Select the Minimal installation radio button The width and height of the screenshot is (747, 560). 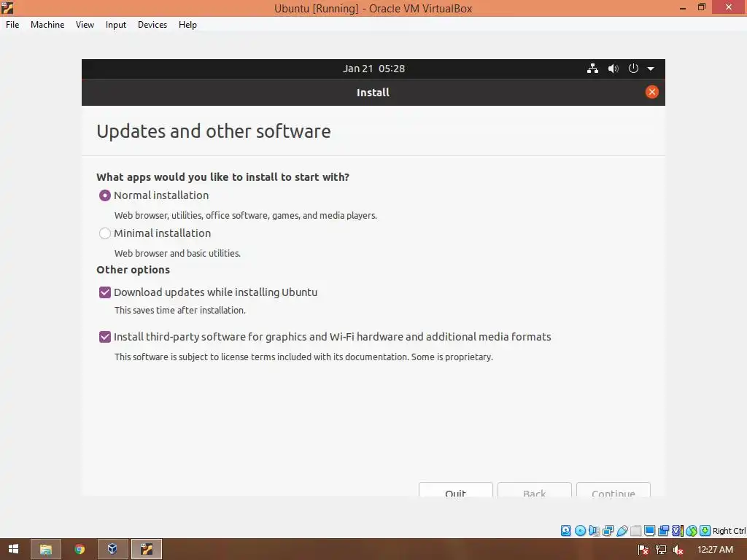point(105,233)
